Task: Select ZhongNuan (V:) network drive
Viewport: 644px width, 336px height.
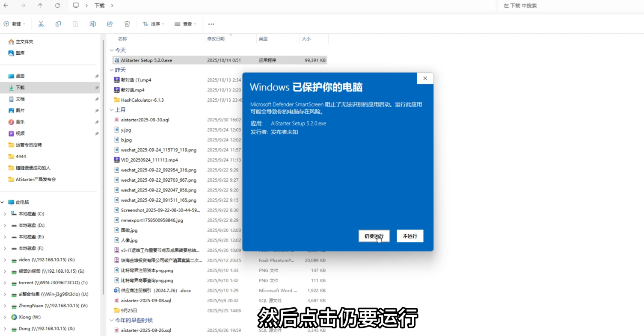Action: click(x=53, y=306)
